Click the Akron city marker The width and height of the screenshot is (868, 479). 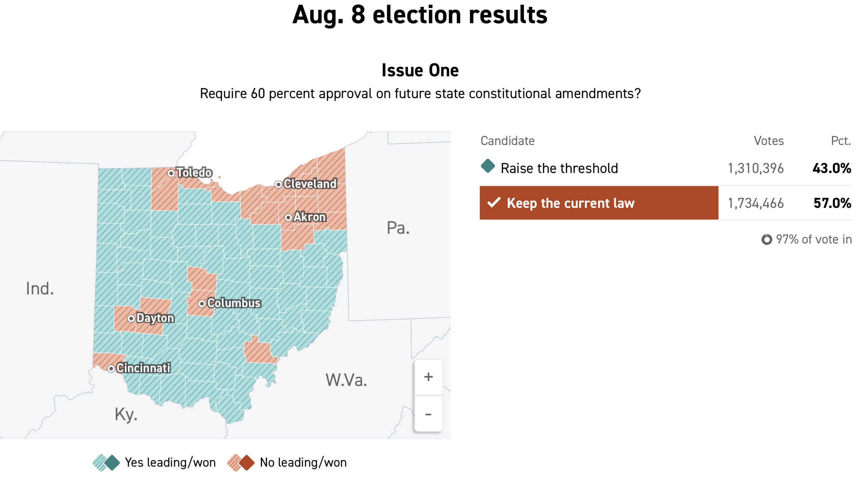[x=288, y=217]
